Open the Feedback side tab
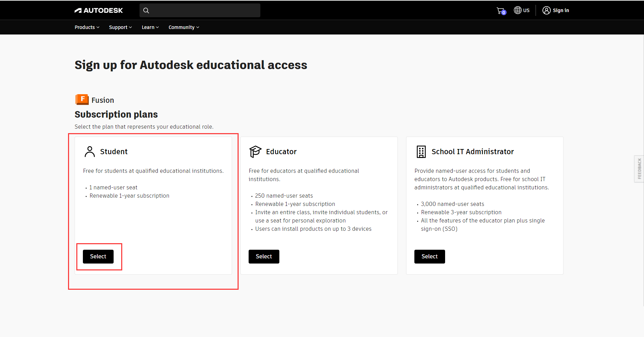The height and width of the screenshot is (337, 644). tap(639, 169)
